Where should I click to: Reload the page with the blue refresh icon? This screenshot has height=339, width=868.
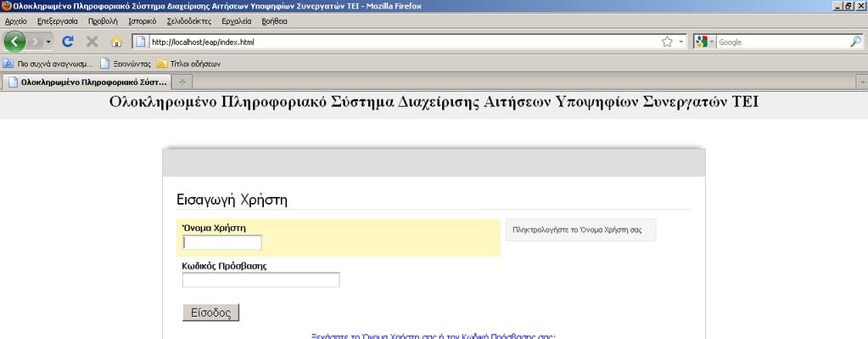pyautogui.click(x=68, y=42)
